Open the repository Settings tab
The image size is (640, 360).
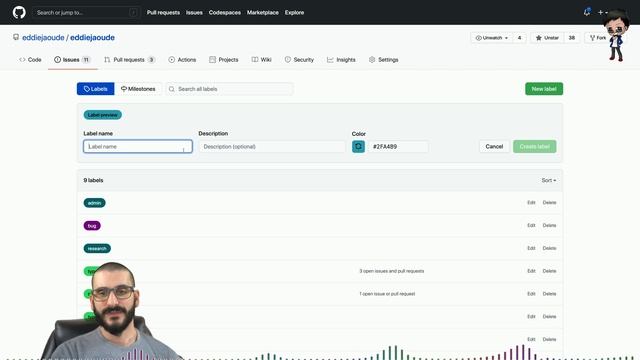[x=383, y=60]
